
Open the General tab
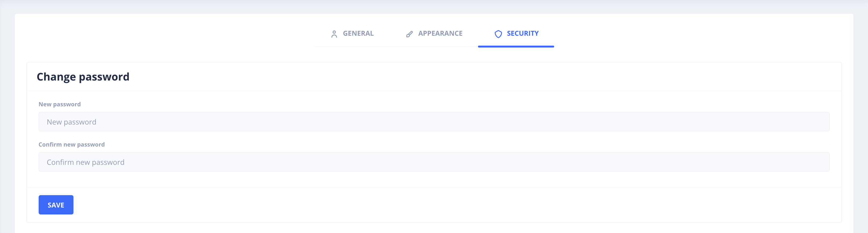(x=352, y=34)
